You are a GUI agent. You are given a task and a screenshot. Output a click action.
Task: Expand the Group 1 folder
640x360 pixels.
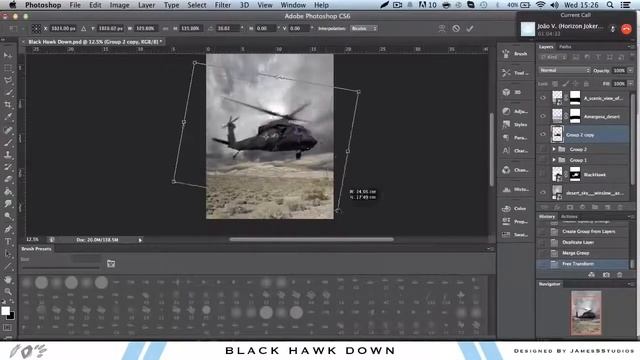[x=554, y=160]
